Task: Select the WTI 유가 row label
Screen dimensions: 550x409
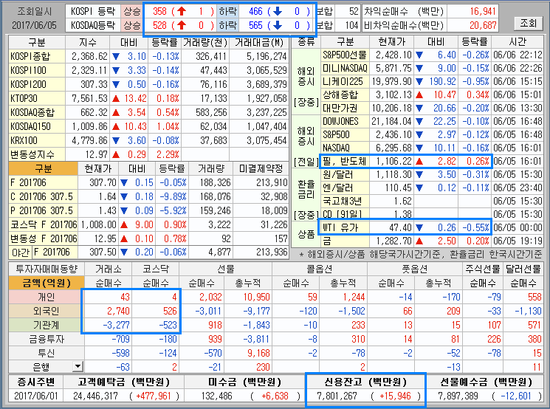Action: point(345,228)
